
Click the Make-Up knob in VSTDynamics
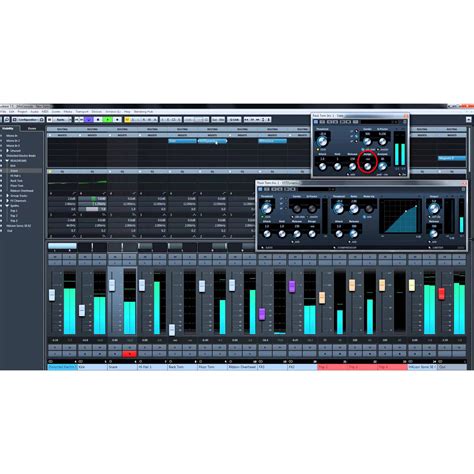[x=369, y=209]
